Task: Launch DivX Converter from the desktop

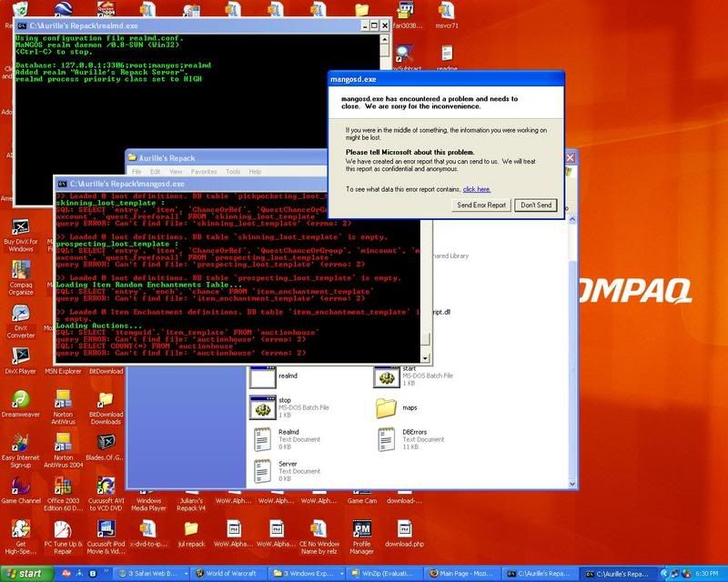Action: click(21, 321)
